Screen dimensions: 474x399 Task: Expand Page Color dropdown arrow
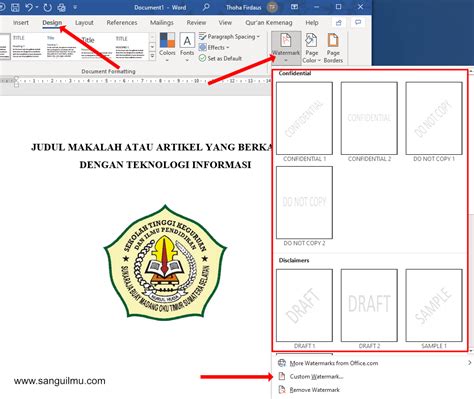pos(319,60)
